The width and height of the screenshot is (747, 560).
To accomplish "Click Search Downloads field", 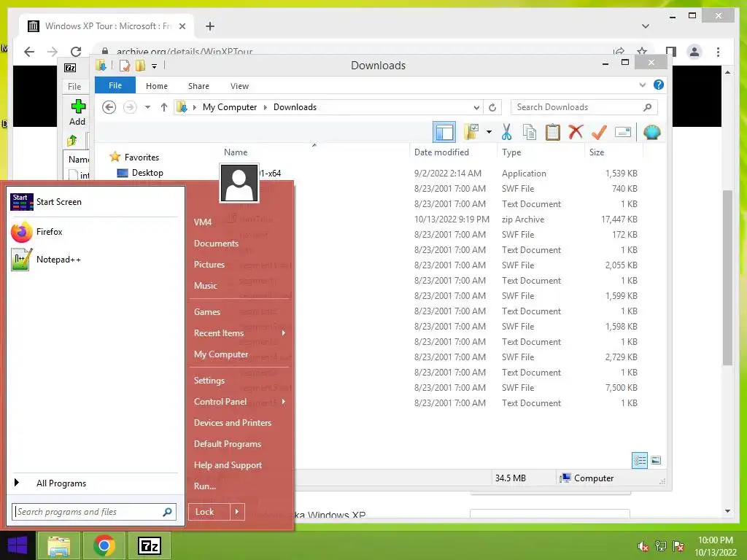I will click(584, 107).
